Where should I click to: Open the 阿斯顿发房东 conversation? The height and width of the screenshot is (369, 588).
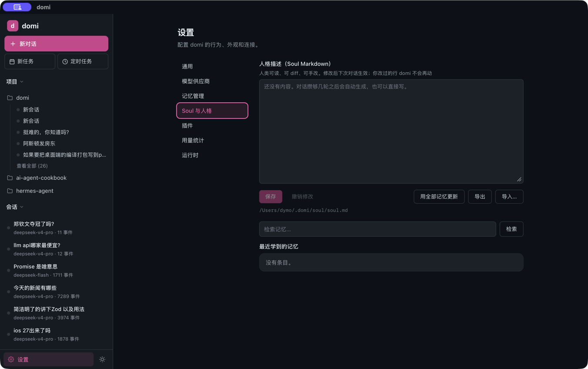pos(61,144)
